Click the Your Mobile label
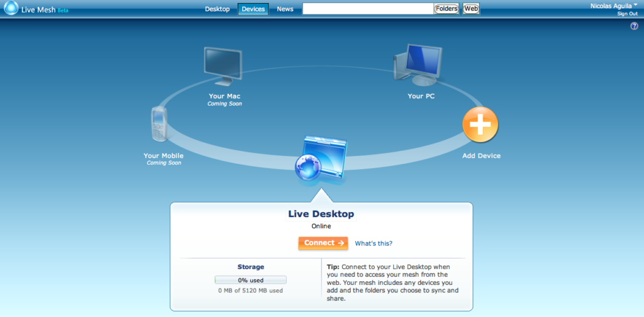This screenshot has width=644, height=317. click(x=164, y=156)
